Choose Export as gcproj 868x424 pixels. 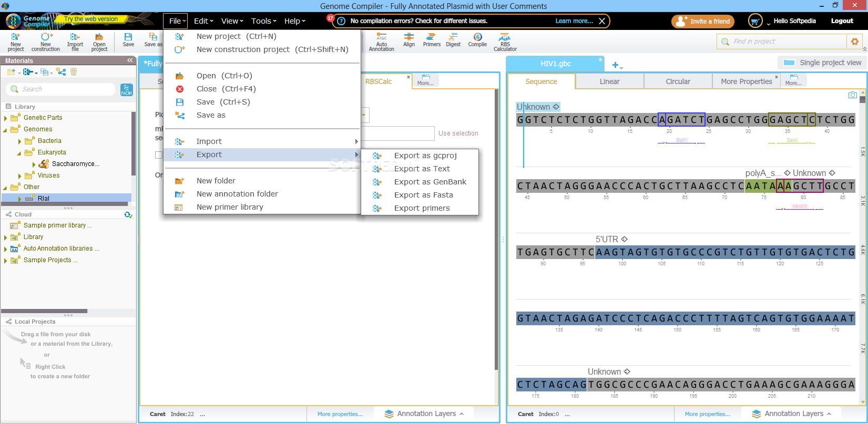(x=420, y=156)
